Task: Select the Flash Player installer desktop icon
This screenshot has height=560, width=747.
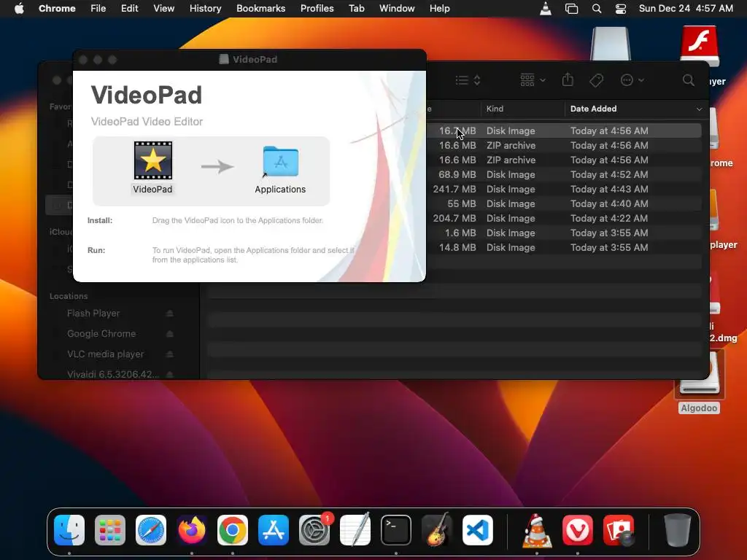Action: coord(699,46)
